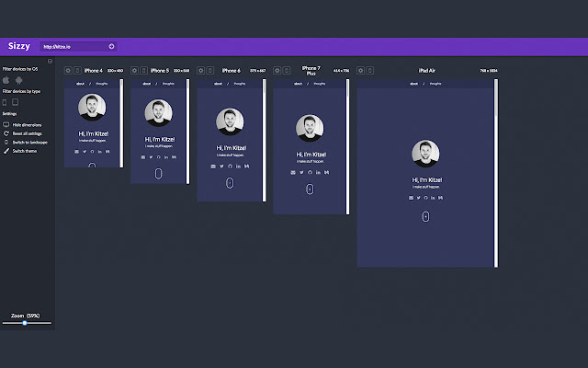
Task: Open settings gear for iPad Air
Action: [360, 70]
